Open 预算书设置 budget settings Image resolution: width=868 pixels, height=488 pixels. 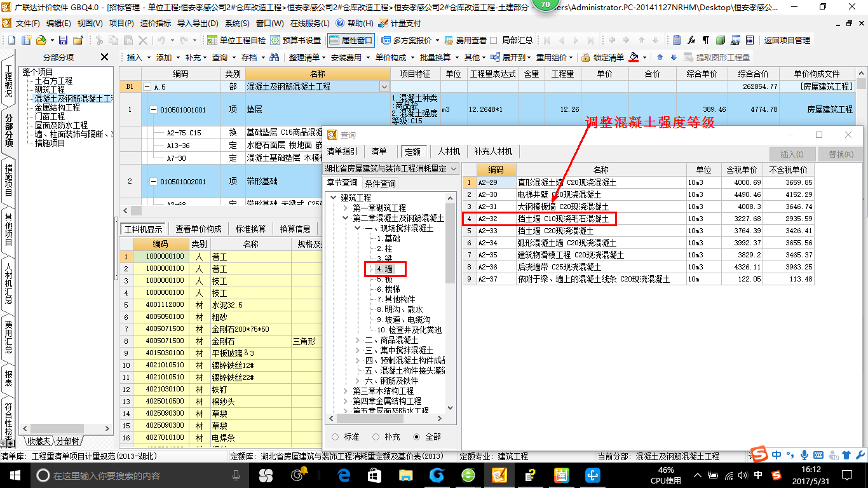tap(295, 40)
